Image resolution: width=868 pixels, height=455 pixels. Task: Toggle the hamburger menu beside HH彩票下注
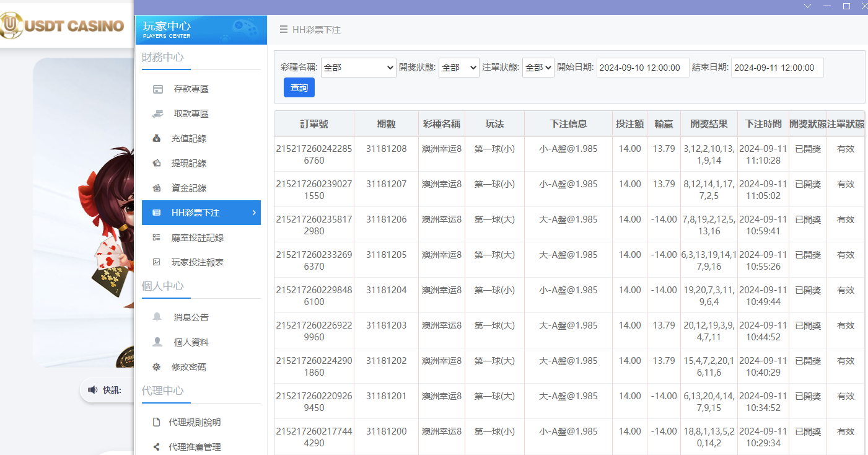click(283, 30)
